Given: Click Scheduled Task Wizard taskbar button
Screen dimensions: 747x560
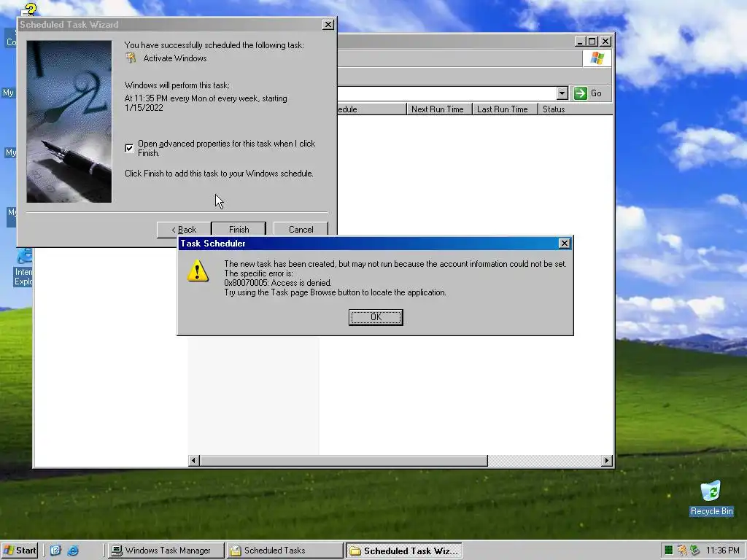Looking at the screenshot, I should pyautogui.click(x=404, y=551).
